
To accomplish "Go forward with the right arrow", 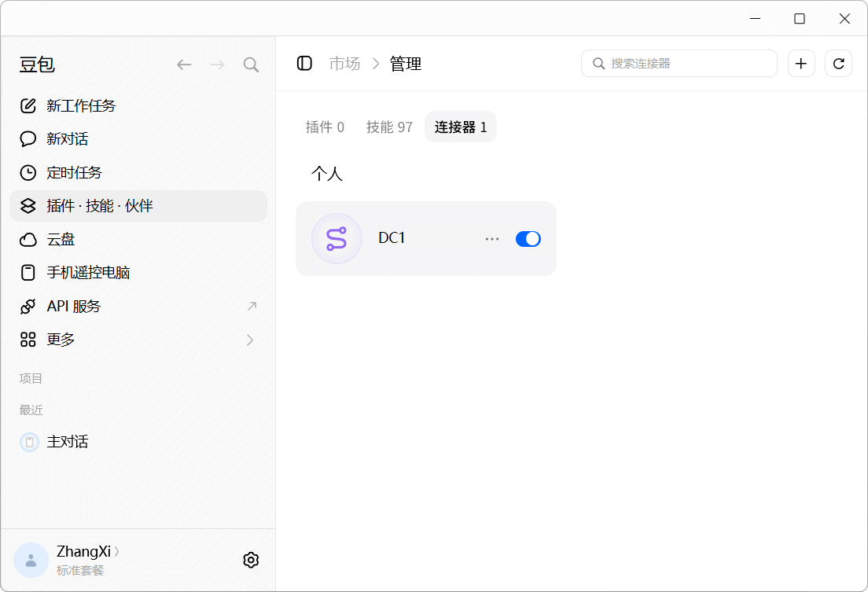I will click(217, 64).
